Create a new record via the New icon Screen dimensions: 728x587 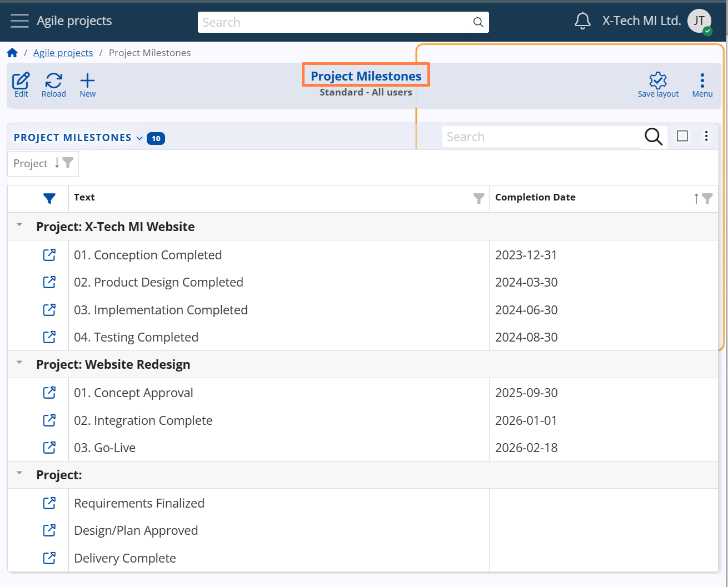87,84
